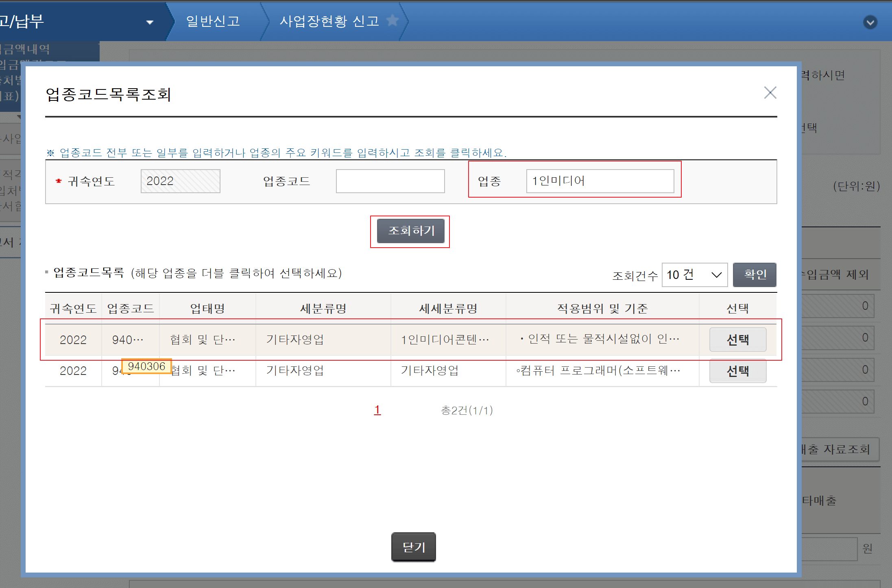Open the 조회건수 10 건 dropdown

[694, 275]
